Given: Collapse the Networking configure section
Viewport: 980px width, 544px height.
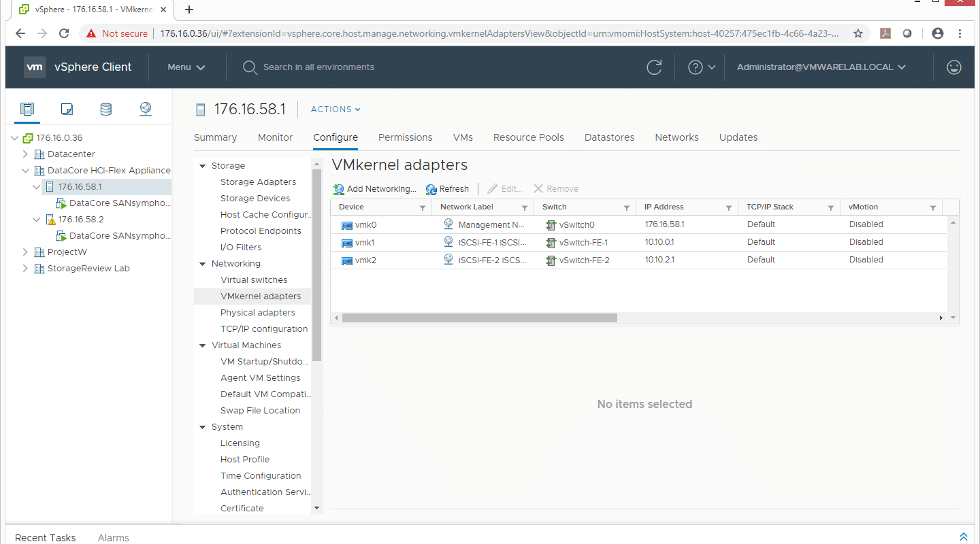Looking at the screenshot, I should tap(202, 264).
